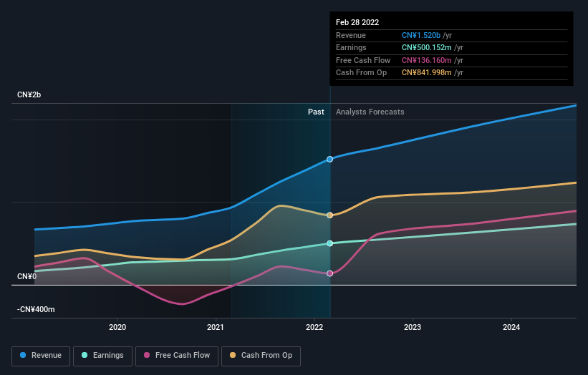
Task: Click the -CN¥400m y-axis label
Action: pos(36,309)
